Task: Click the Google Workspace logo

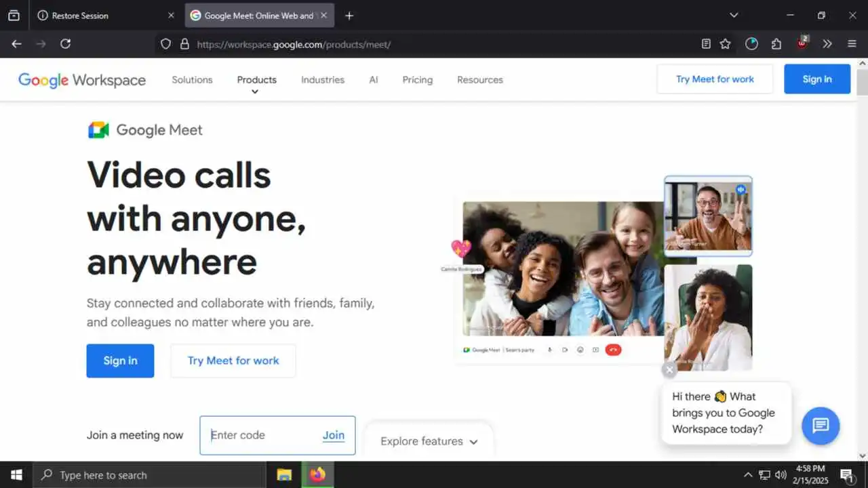Action: (x=82, y=80)
